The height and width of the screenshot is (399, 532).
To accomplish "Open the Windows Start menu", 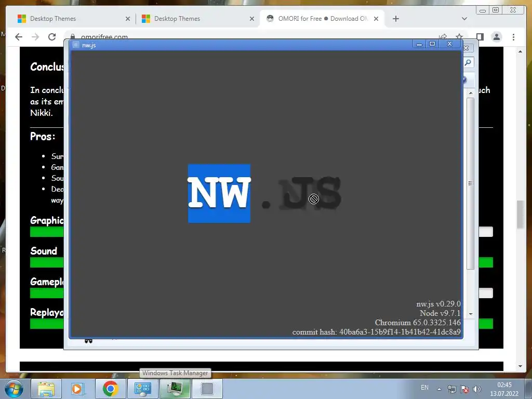I will [14, 389].
